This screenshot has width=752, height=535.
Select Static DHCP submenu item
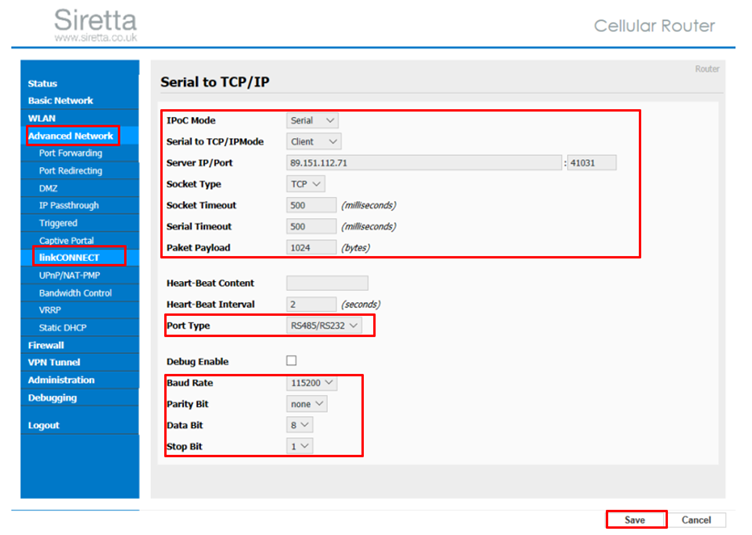(63, 328)
